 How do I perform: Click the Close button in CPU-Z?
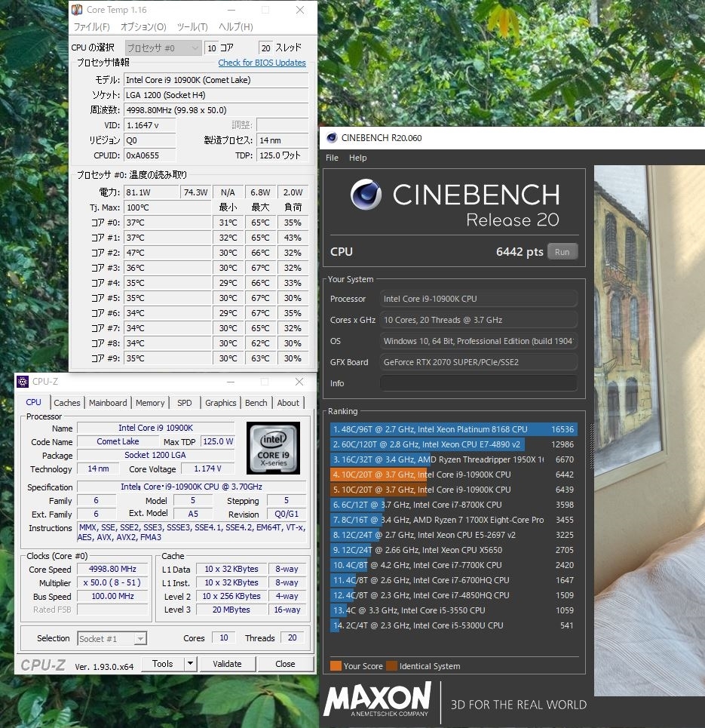pyautogui.click(x=285, y=664)
